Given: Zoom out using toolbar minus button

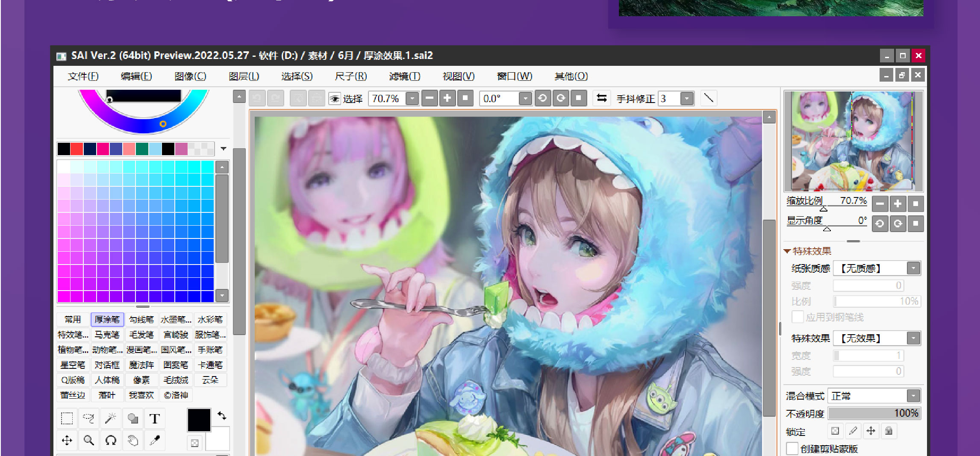Looking at the screenshot, I should coord(430,98).
